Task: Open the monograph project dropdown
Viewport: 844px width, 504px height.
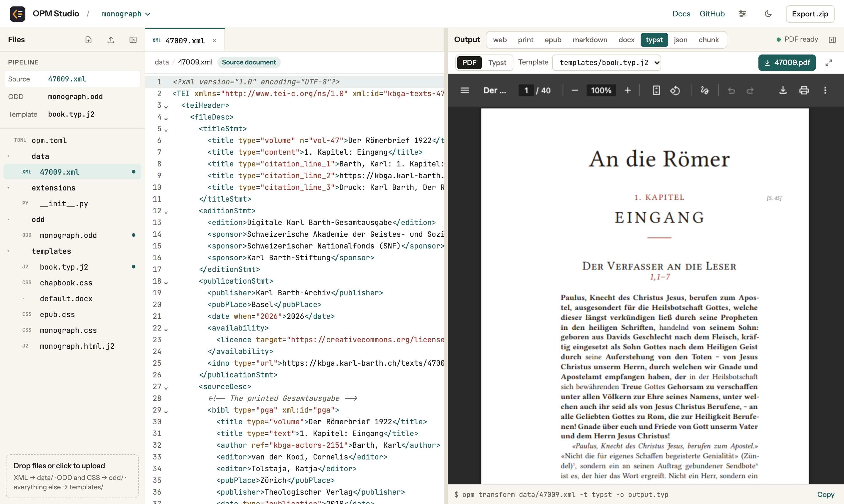Action: coord(126,14)
